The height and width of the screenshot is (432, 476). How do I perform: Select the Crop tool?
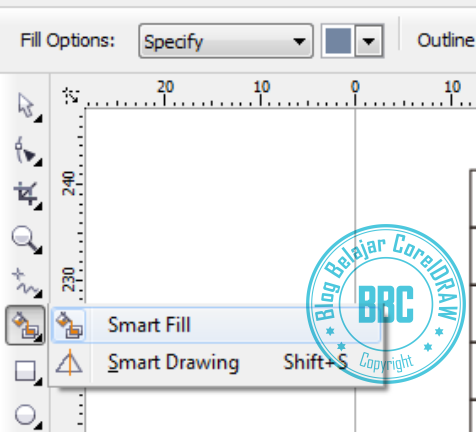[27, 195]
